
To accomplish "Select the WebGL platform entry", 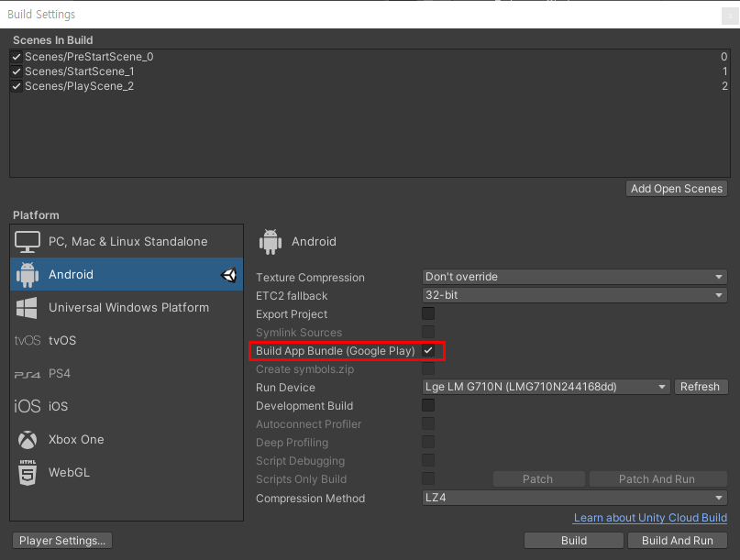I will point(127,472).
